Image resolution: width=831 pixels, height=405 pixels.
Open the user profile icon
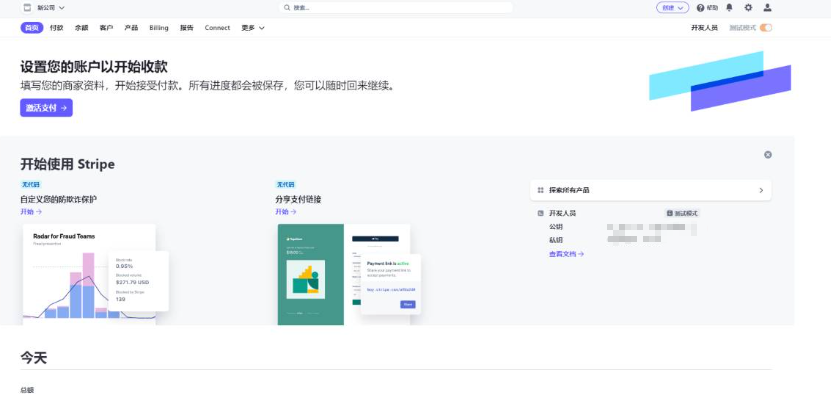tap(767, 7)
